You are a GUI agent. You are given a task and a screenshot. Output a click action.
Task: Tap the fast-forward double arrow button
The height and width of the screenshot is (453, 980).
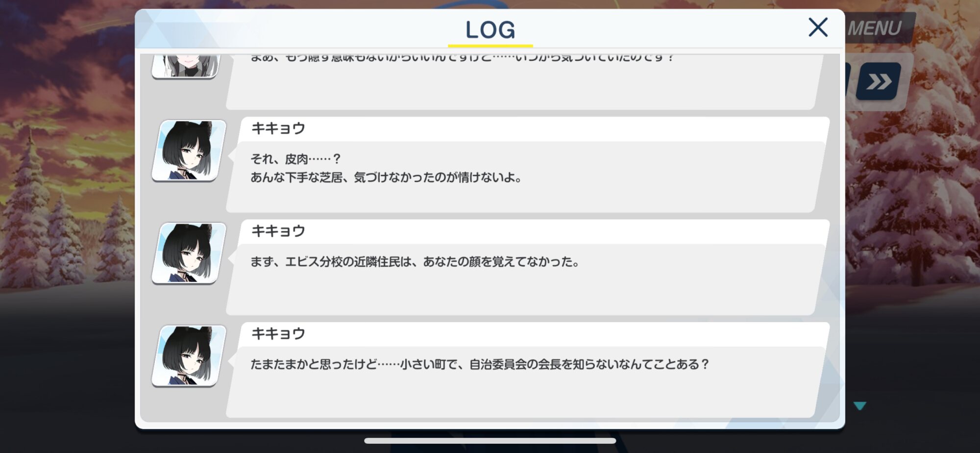(878, 81)
